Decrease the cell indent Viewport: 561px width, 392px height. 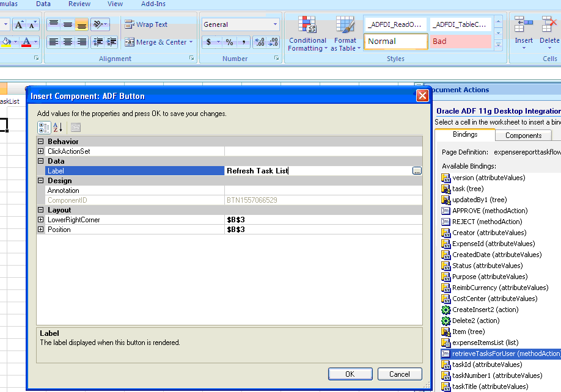[x=98, y=42]
